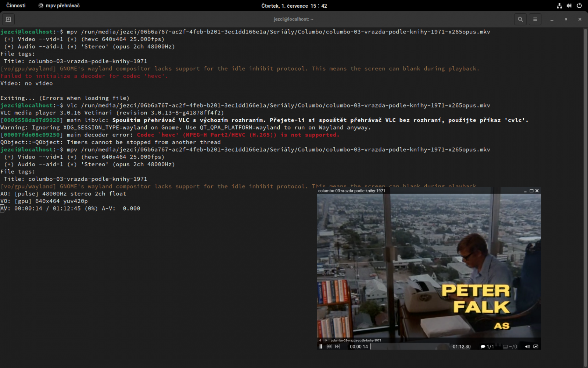The image size is (588, 368).
Task: Skip to the next chapter in mpv
Action: [337, 347]
